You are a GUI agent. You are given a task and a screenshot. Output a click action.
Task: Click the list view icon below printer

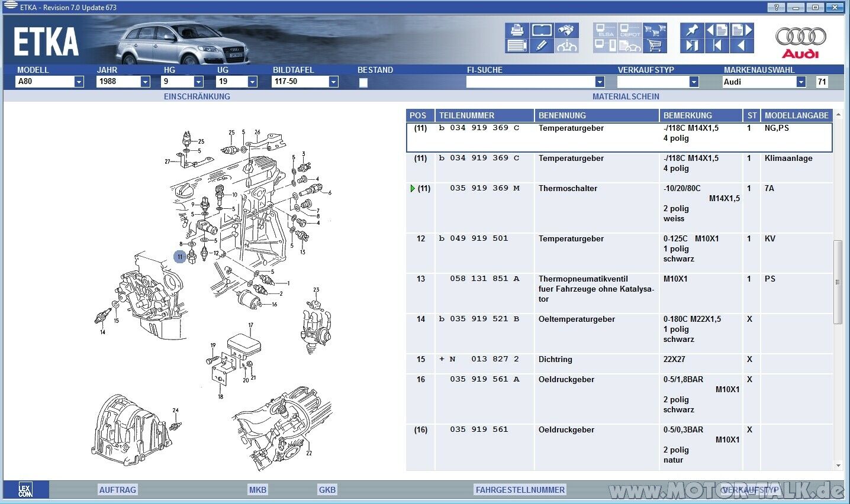pyautogui.click(x=517, y=46)
